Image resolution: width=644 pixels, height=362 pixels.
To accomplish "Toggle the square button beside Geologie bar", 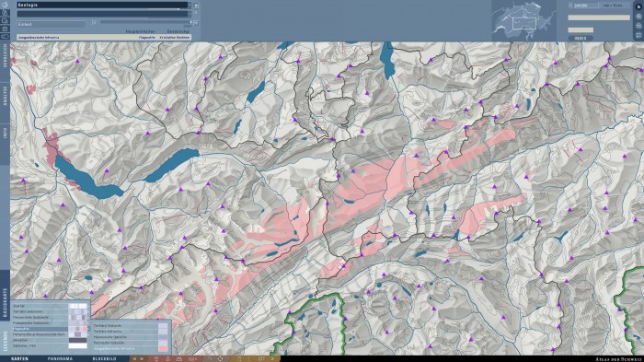I will (x=196, y=6).
